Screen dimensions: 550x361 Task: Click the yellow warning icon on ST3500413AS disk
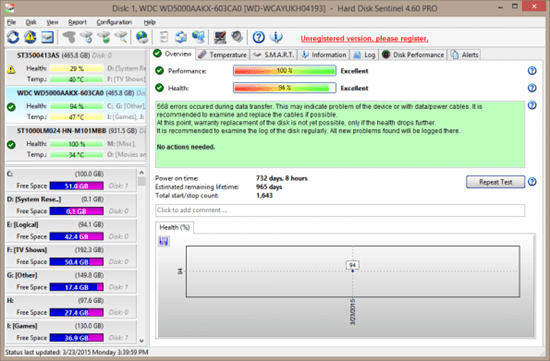click(x=11, y=69)
